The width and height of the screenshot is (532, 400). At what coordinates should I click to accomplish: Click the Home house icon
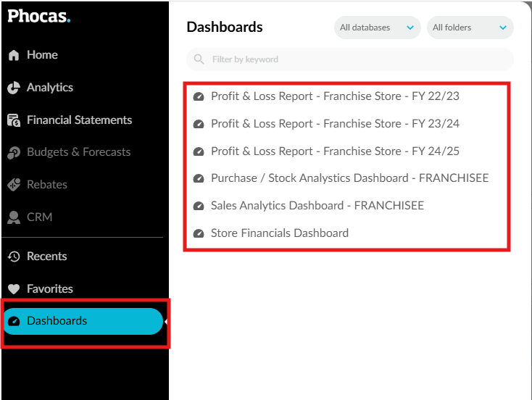tap(14, 55)
